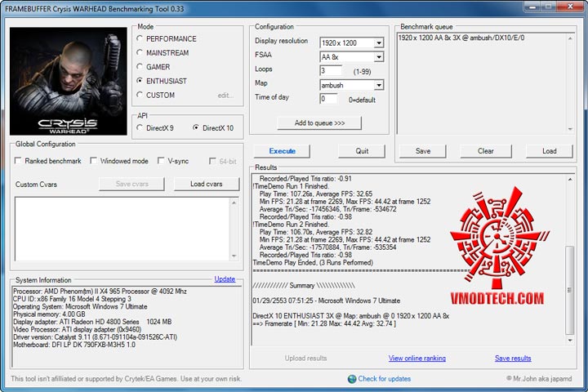Screen dimensions: 588x392
Task: Click the Physical memory: 4.00 GB line
Action: pyautogui.click(x=49, y=314)
